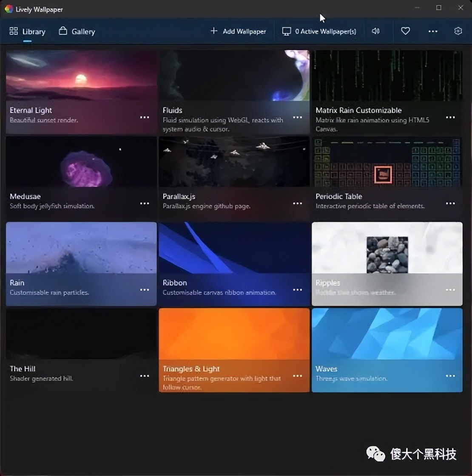This screenshot has width=472, height=476.
Task: Open the Eternal Light options menu
Action: [145, 117]
